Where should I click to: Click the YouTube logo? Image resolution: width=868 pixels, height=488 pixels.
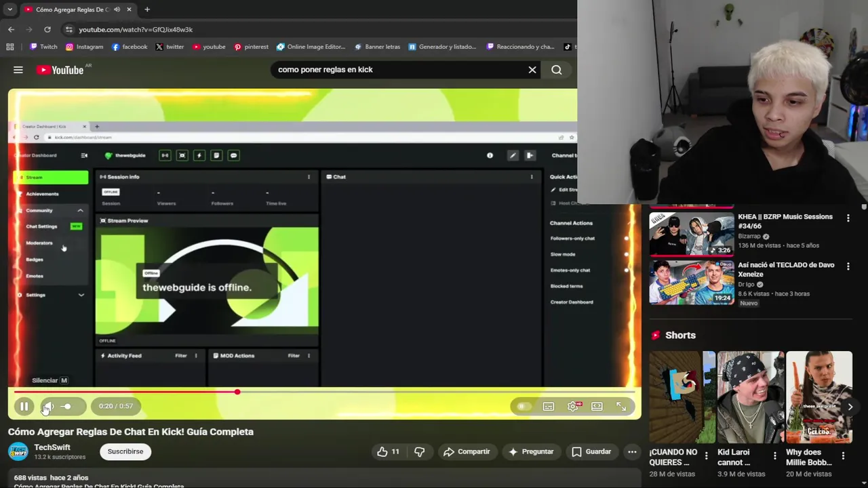point(60,70)
